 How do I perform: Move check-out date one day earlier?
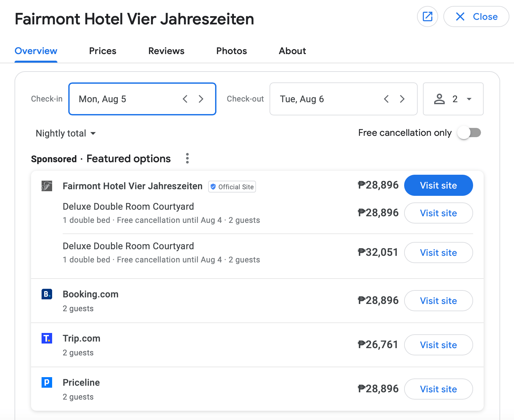click(386, 99)
